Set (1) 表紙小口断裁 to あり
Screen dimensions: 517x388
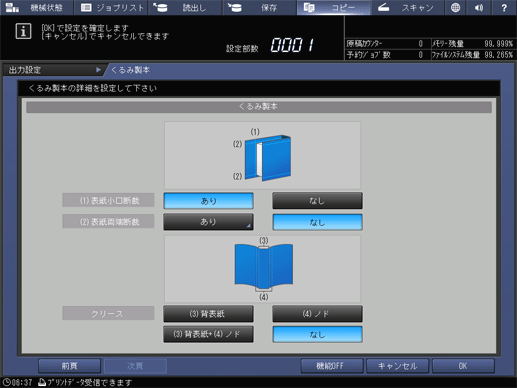pyautogui.click(x=208, y=201)
